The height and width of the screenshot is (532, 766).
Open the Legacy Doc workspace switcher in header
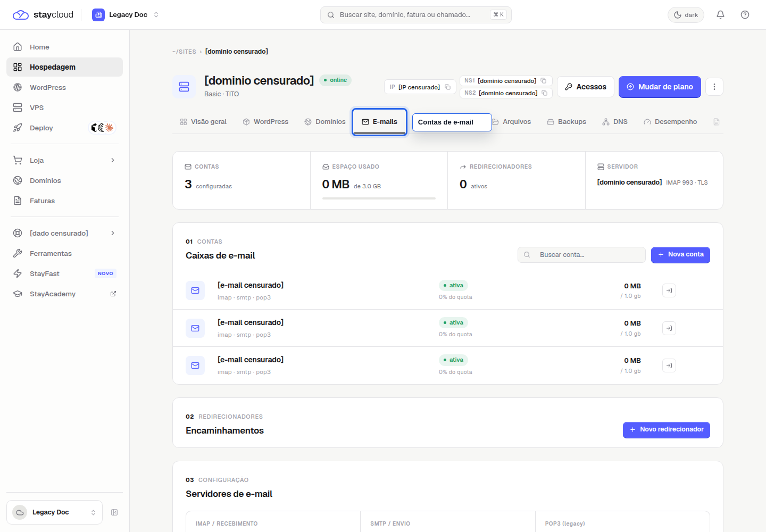tap(126, 15)
